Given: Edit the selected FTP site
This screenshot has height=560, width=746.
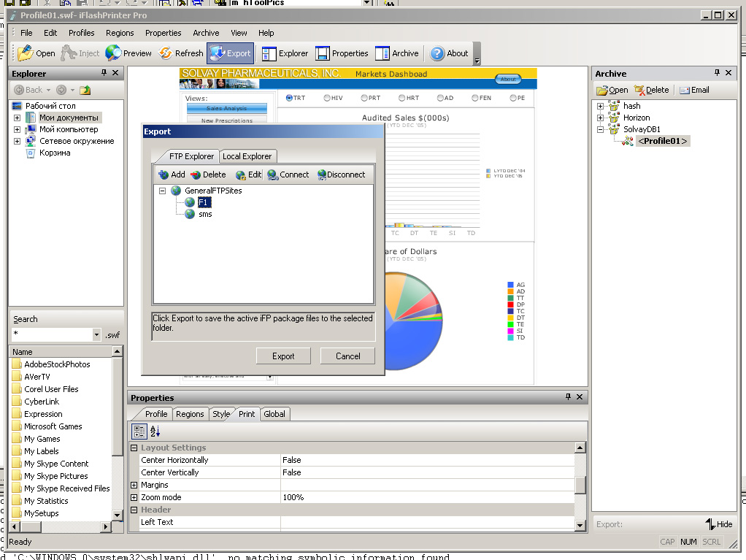Looking at the screenshot, I should point(248,174).
